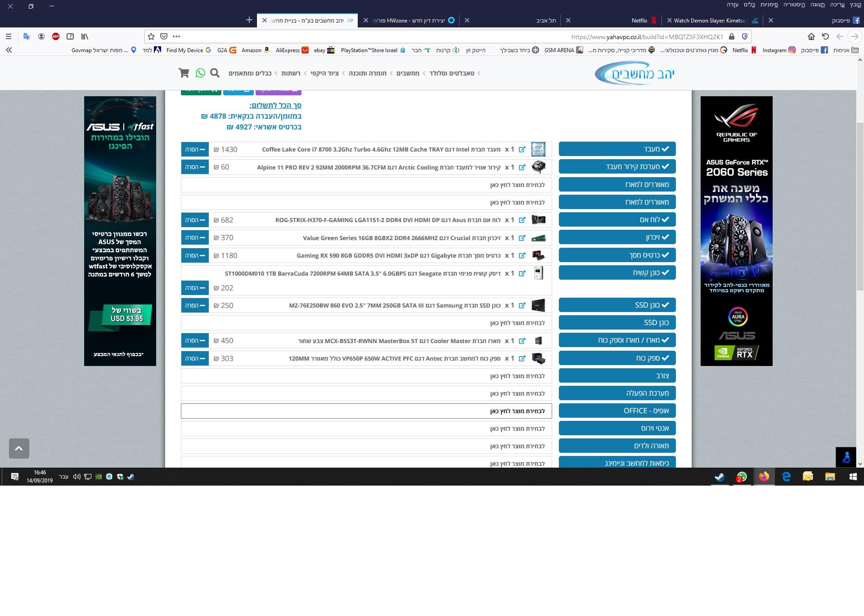Switch to the HWzone forum tab
The image size is (864, 616).
pyautogui.click(x=409, y=20)
